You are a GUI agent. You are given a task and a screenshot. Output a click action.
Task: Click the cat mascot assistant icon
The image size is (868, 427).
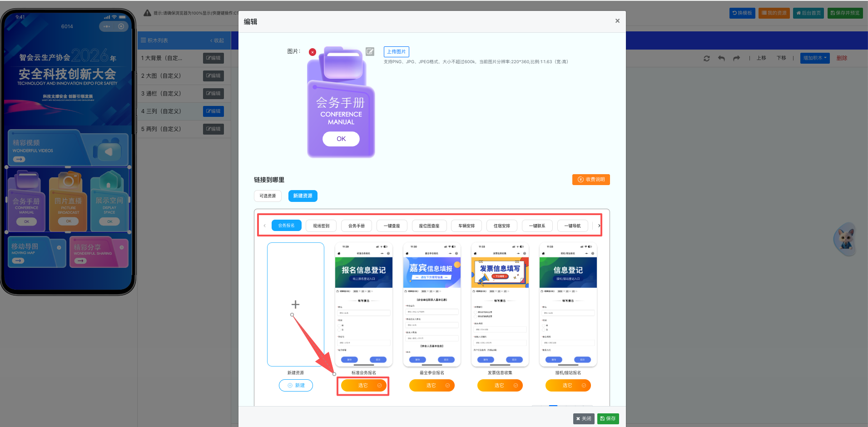tap(845, 239)
